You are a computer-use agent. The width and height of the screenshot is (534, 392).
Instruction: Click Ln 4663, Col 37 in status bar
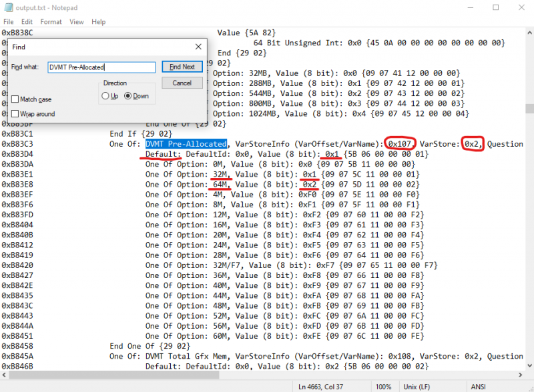320,387
